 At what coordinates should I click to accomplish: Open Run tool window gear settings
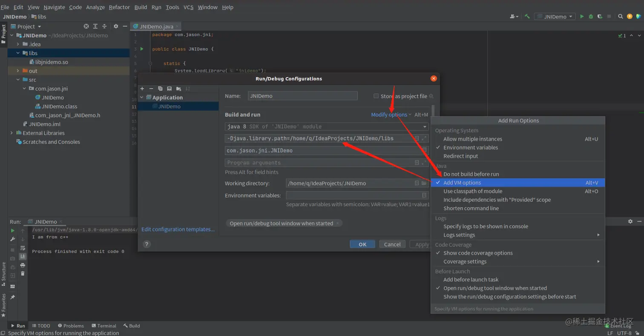click(630, 222)
